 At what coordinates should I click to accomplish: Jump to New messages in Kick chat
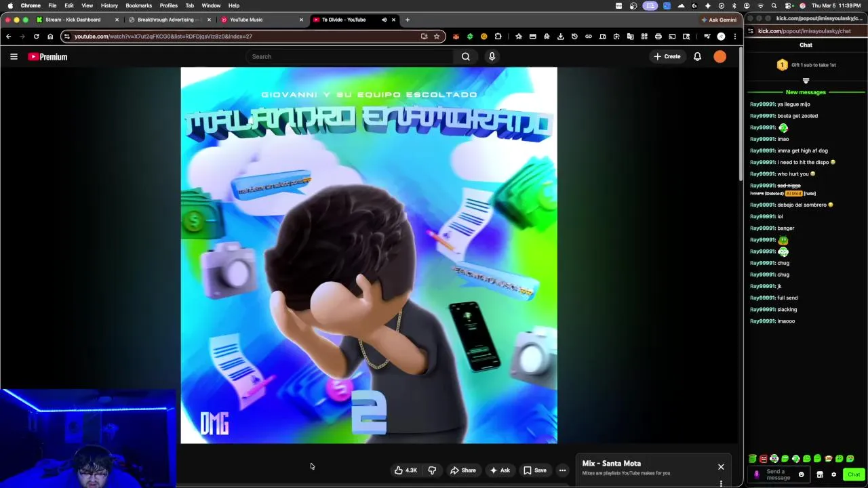click(x=806, y=92)
